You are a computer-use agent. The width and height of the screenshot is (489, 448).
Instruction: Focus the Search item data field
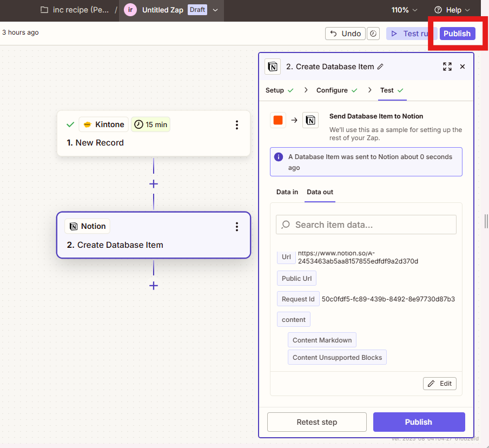click(x=366, y=225)
